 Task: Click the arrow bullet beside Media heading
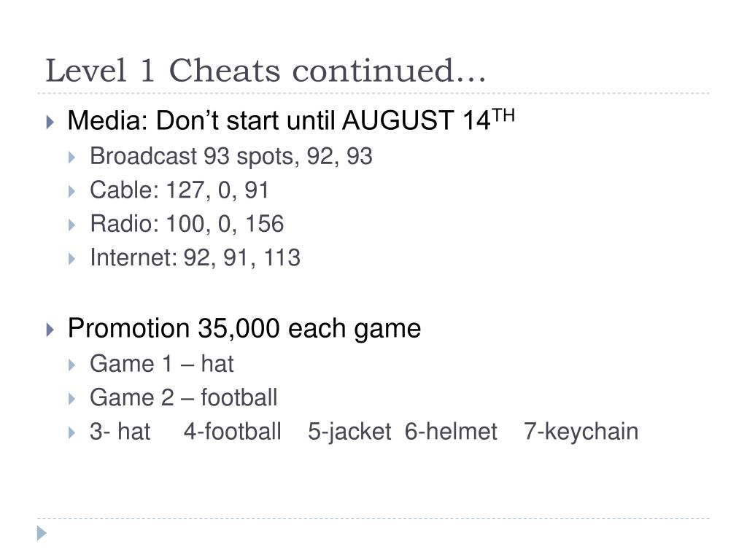(x=50, y=122)
